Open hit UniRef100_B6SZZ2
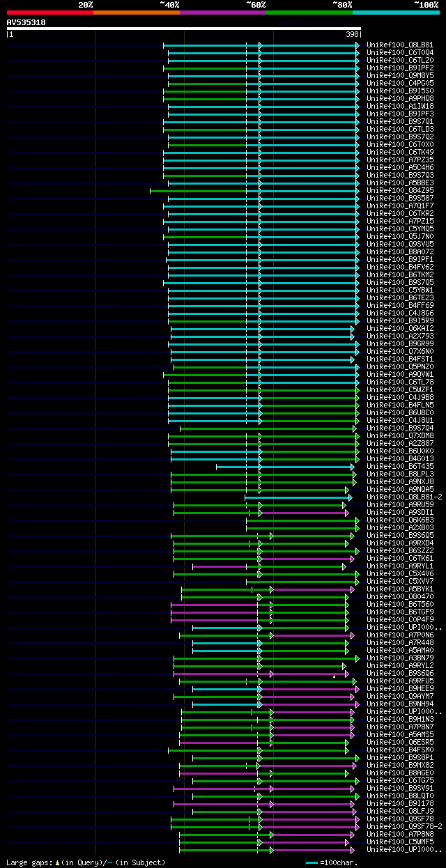 400,550
